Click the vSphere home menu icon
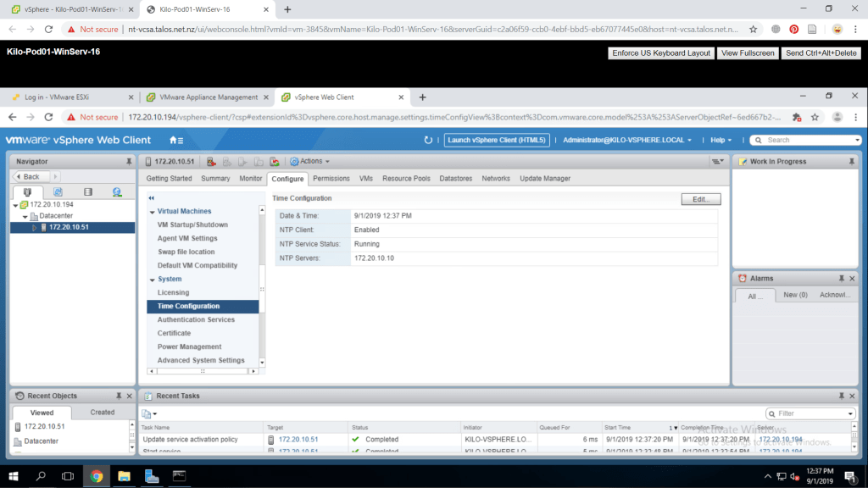Image resolution: width=868 pixels, height=488 pixels. click(x=176, y=140)
